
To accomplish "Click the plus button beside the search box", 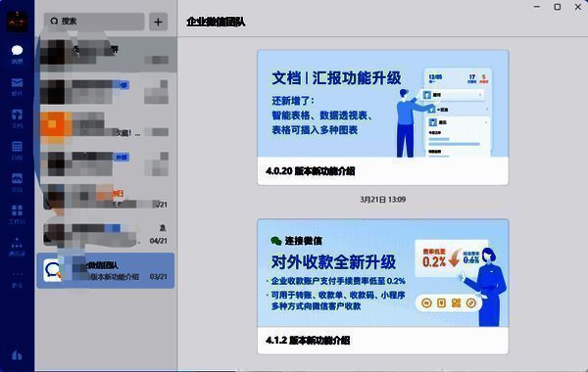I will point(158,22).
